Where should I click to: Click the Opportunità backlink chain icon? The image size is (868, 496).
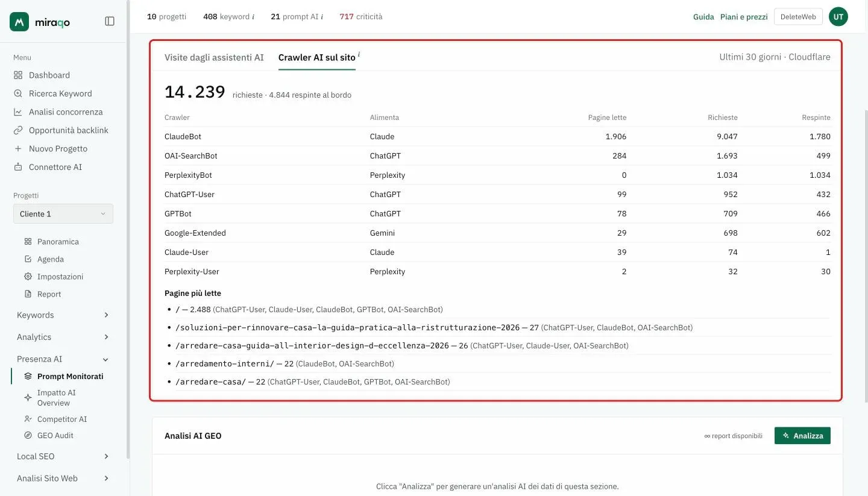pos(18,130)
